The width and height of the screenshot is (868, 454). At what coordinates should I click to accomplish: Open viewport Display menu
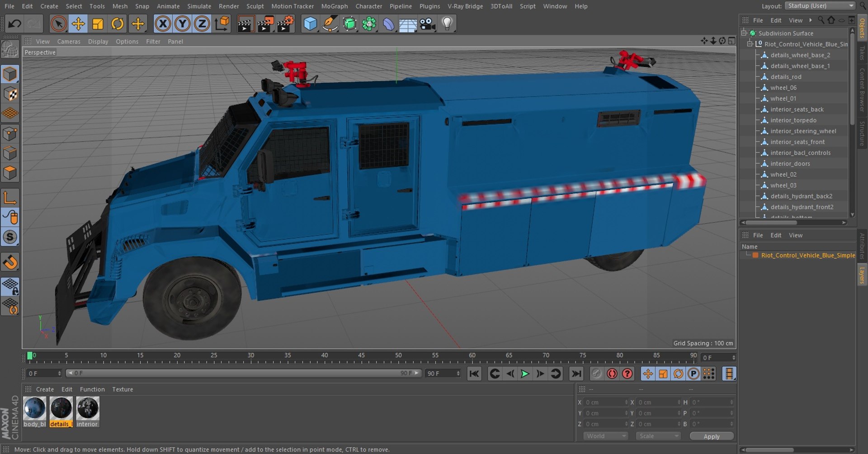[98, 42]
